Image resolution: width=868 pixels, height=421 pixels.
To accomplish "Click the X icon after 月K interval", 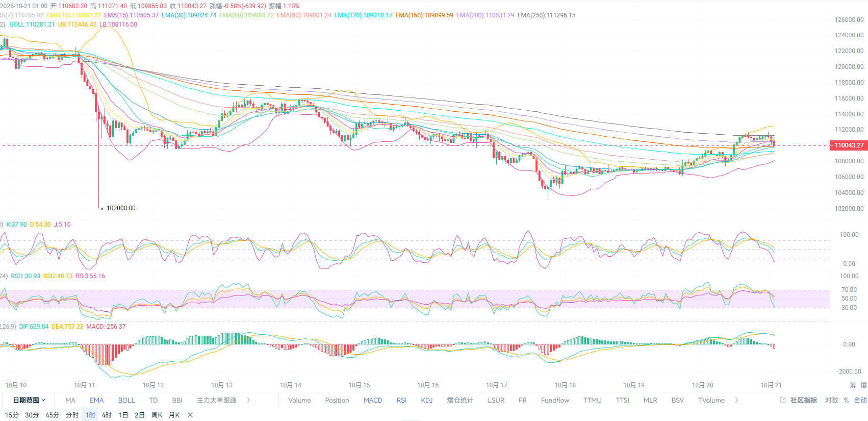I will click(x=190, y=415).
